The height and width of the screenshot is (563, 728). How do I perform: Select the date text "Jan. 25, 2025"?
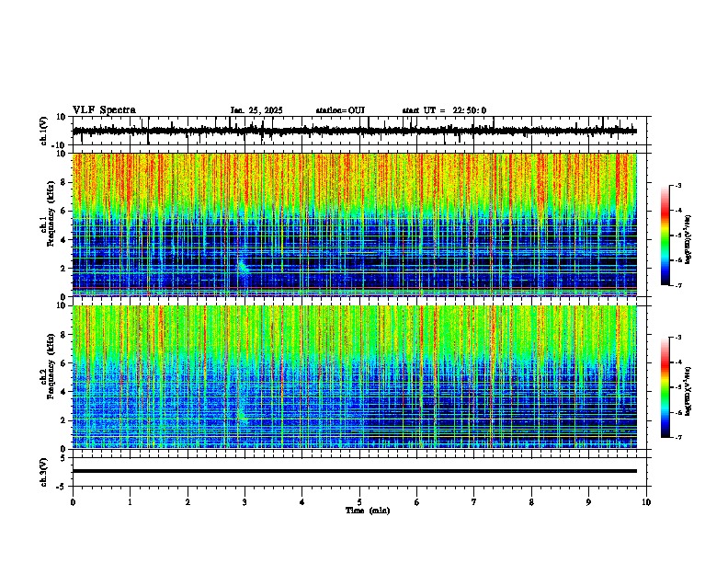point(256,110)
